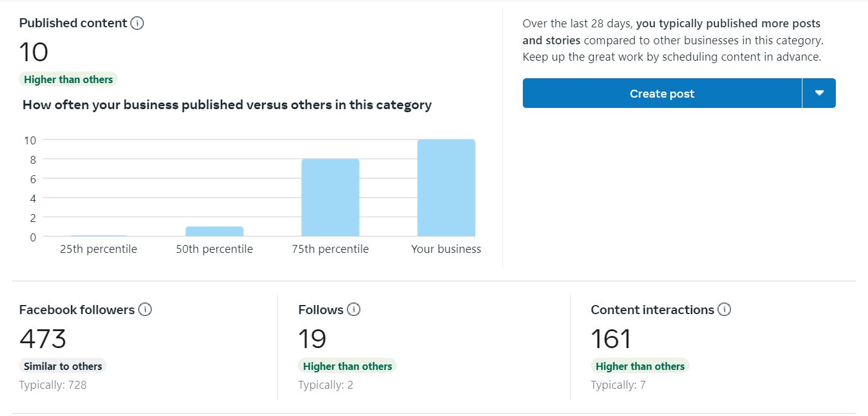Viewport: 868px width, 416px height.
Task: Click the Your business bar in chart
Action: coord(446,188)
